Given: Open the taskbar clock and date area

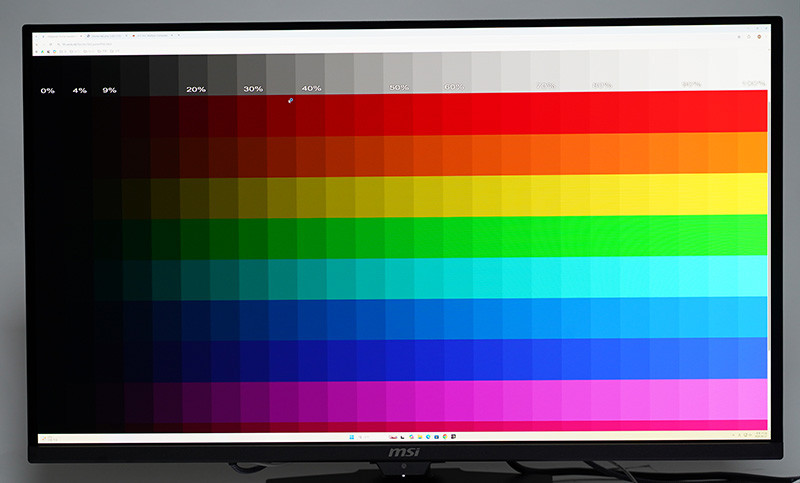Looking at the screenshot, I should pos(761,435).
